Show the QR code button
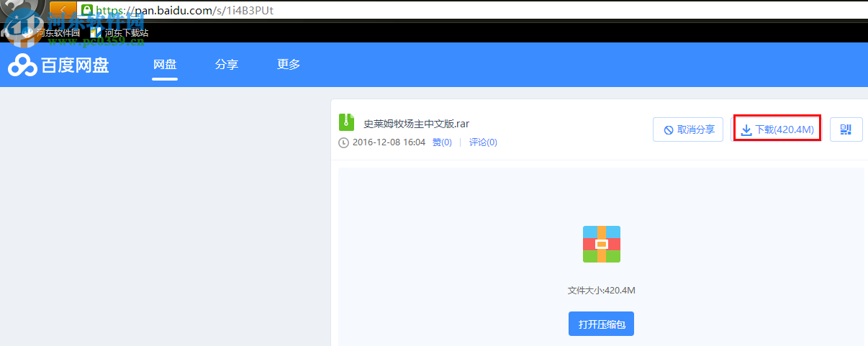The image size is (868, 346). pyautogui.click(x=846, y=129)
